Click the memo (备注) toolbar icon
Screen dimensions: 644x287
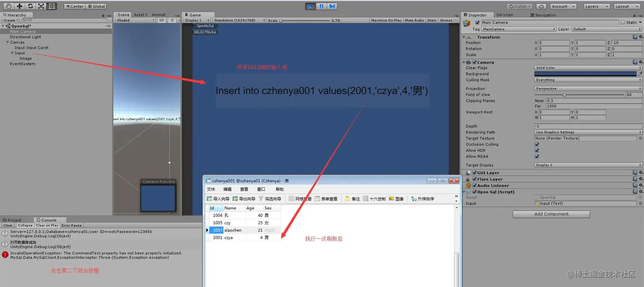(353, 199)
